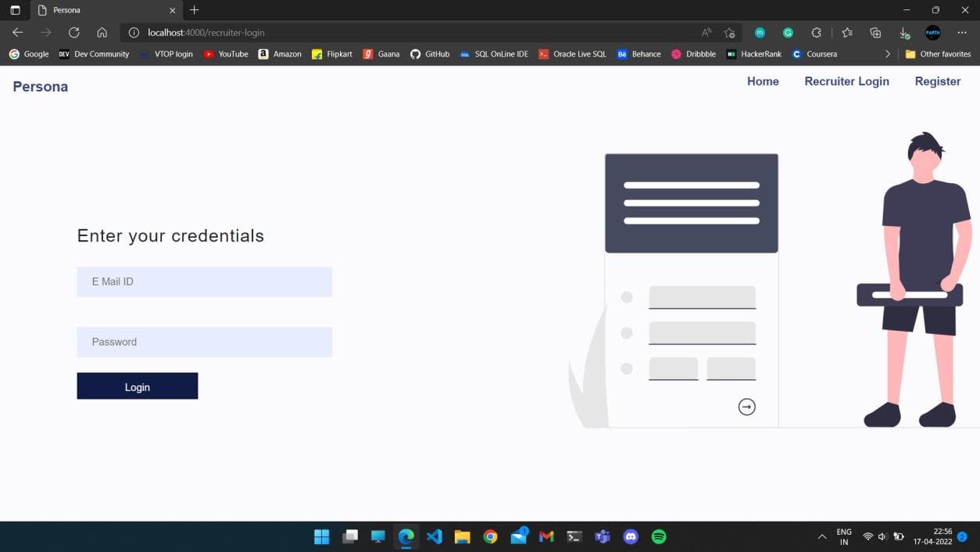
Task: Open browser extensions puzzle icon
Action: [817, 33]
